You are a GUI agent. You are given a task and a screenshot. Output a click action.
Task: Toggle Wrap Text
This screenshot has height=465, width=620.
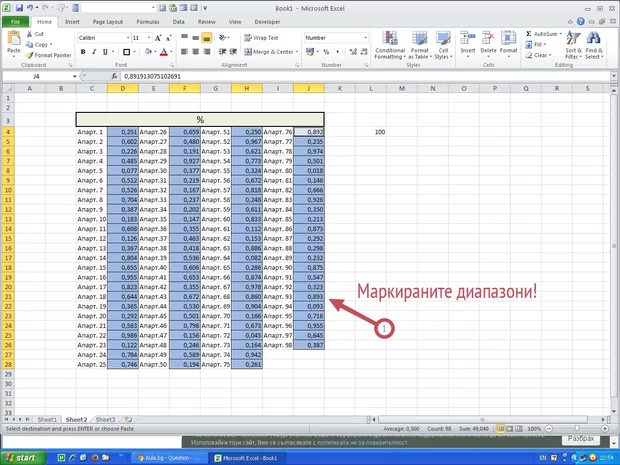pyautogui.click(x=261, y=38)
